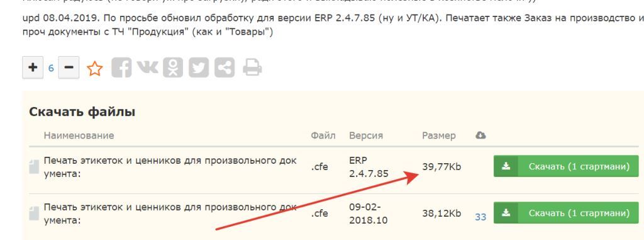The image size is (644, 240).
Task: Print the page with the printer icon
Action: (252, 68)
